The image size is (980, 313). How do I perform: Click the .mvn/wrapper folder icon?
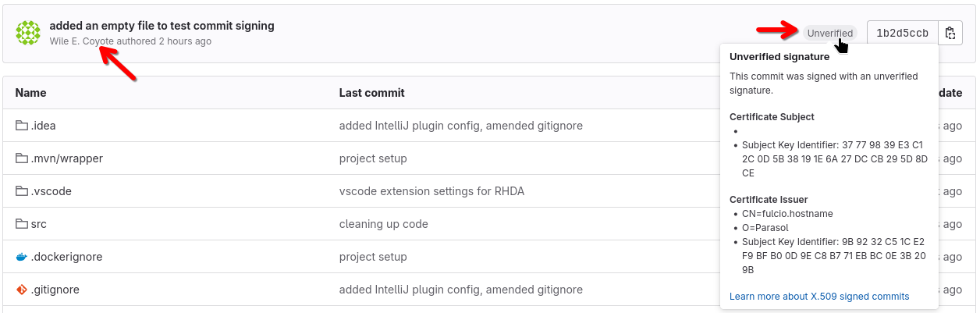coord(22,158)
